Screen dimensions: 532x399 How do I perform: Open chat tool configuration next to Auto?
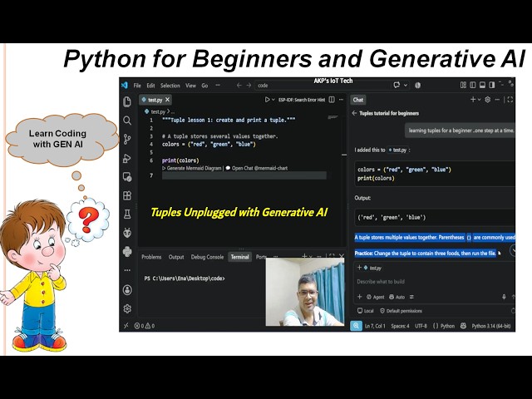coord(411,297)
